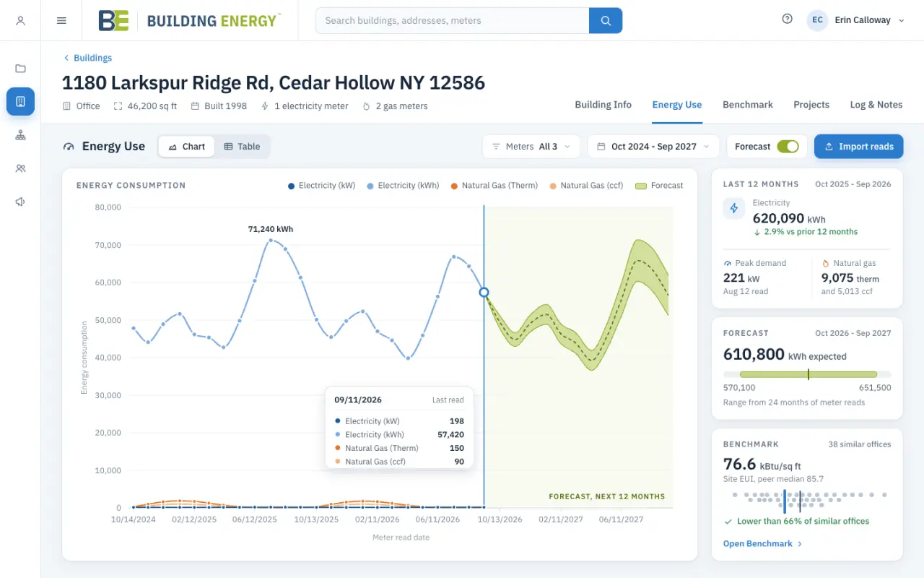Screen dimensions: 924x578
Task: Click the Import reads button
Action: pyautogui.click(x=858, y=146)
